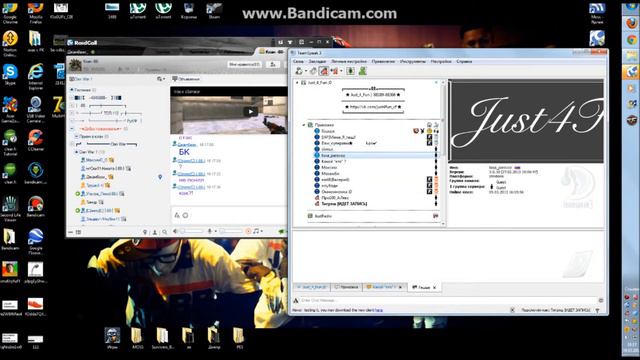Switch to the Just_4_Fun chat tab

coord(311,287)
